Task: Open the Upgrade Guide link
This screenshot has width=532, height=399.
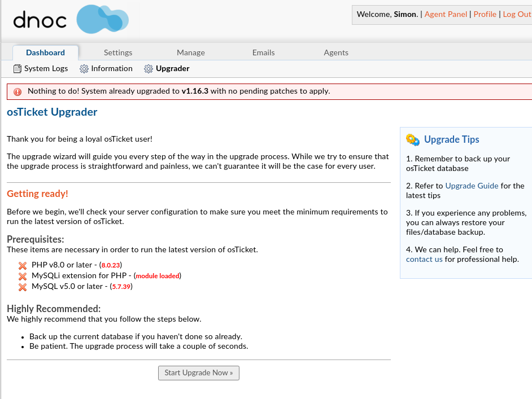Action: click(x=472, y=186)
